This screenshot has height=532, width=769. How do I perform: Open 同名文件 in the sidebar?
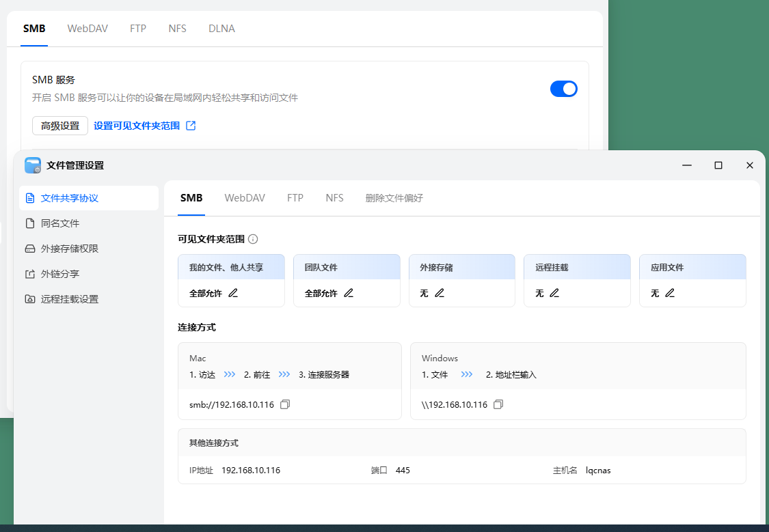(x=60, y=223)
